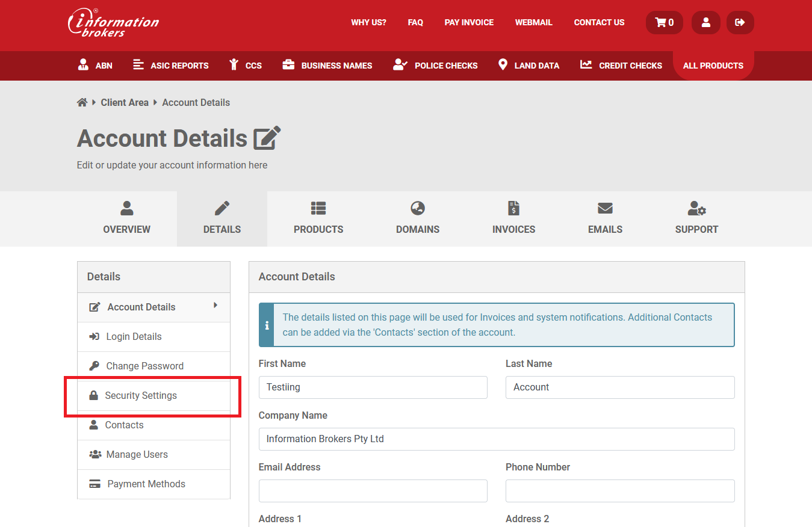Click the Support user-gear icon
Viewport: 812px width, 527px height.
[x=696, y=208]
